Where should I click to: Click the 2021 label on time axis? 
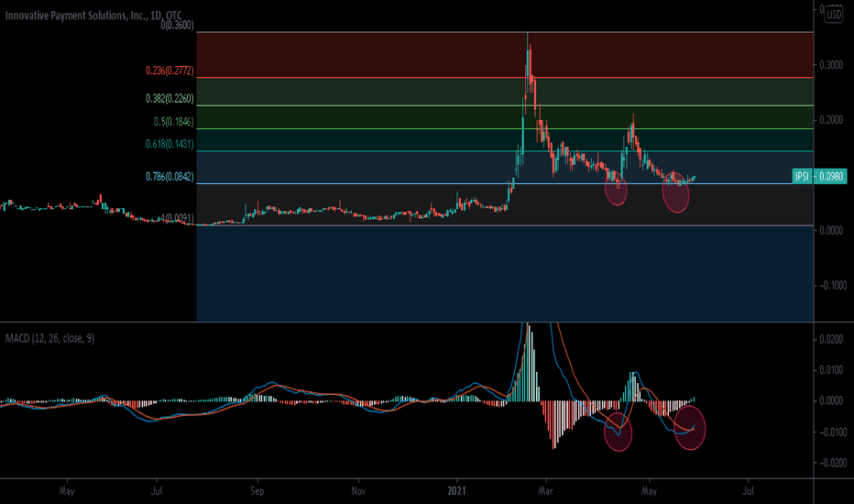pos(456,491)
